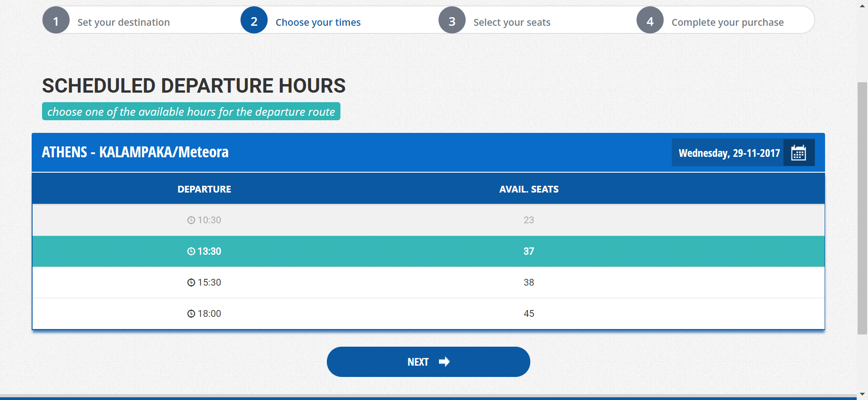Click step 3 circle number icon

click(452, 20)
